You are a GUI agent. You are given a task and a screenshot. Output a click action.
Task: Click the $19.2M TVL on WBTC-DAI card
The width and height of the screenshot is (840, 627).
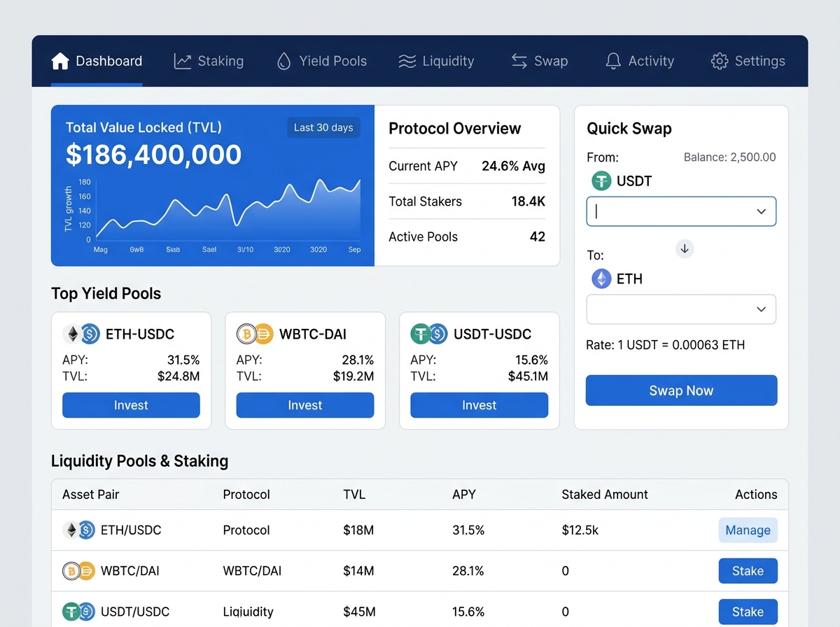coord(353,376)
